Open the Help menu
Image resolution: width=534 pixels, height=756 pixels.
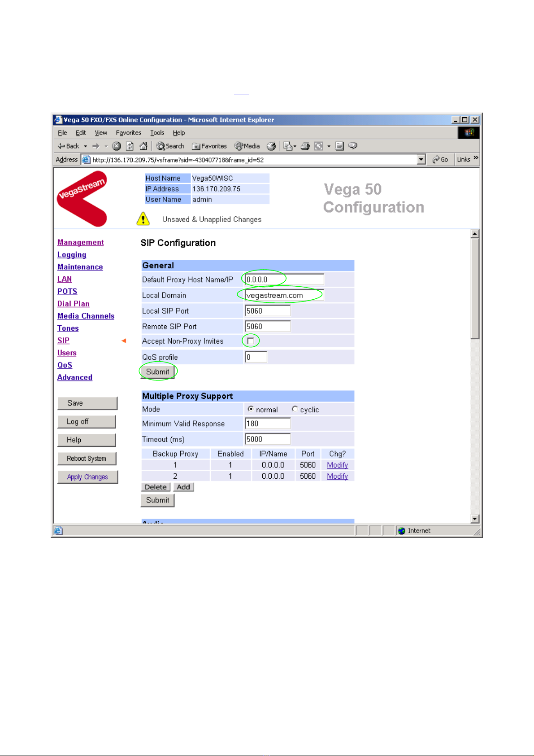point(179,133)
